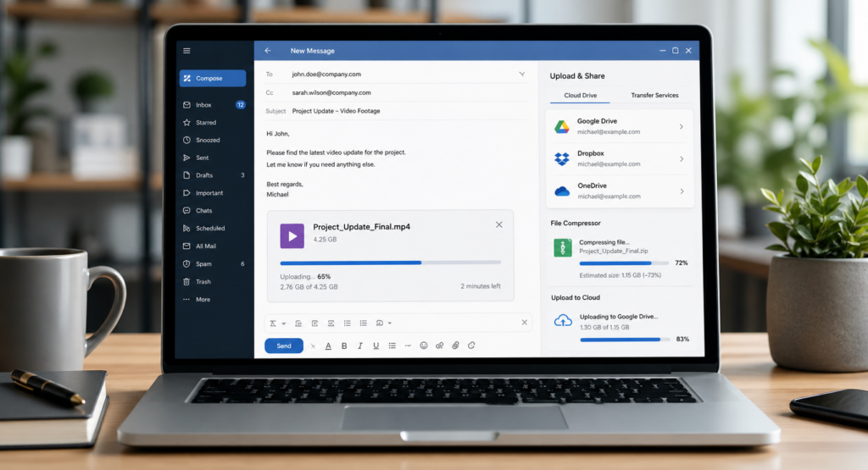
Task: Remove the Project_Update_Final.mp4 attachment
Action: click(x=498, y=224)
